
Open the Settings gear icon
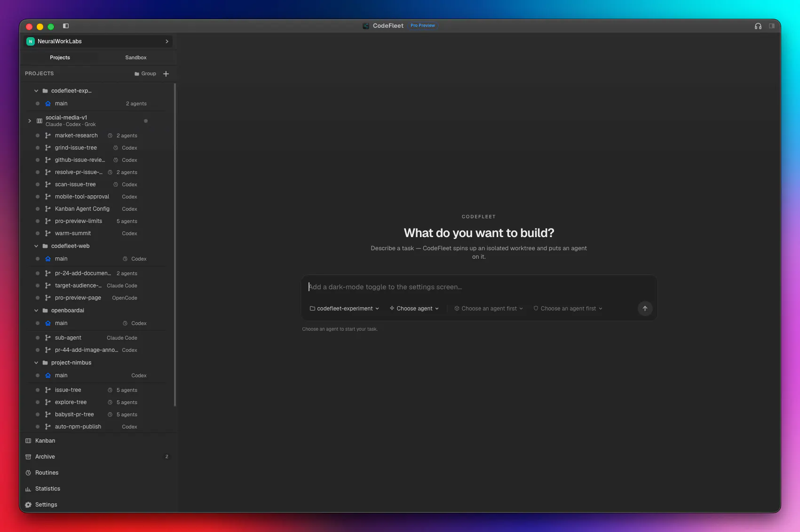click(28, 505)
